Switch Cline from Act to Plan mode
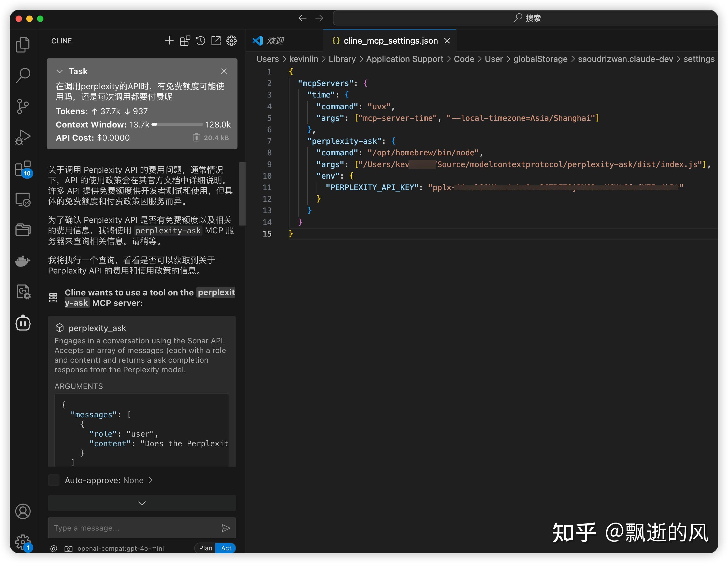This screenshot has width=728, height=563. (x=205, y=548)
